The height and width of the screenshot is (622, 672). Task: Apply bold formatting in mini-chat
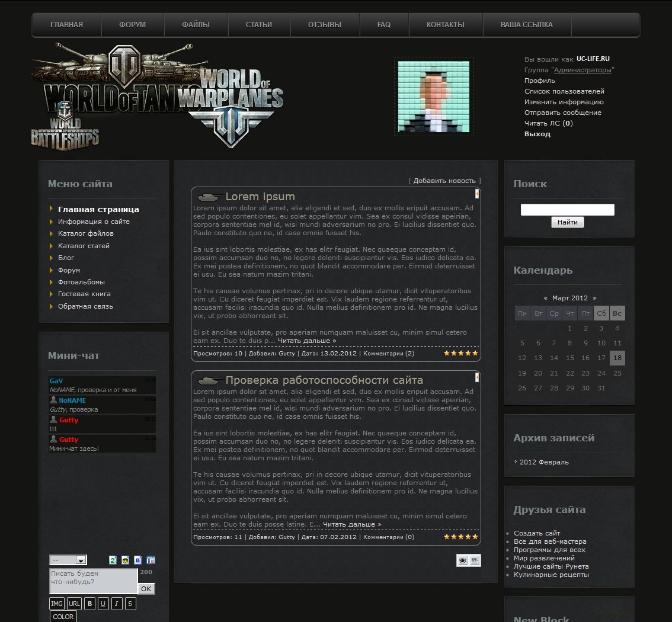point(89,604)
